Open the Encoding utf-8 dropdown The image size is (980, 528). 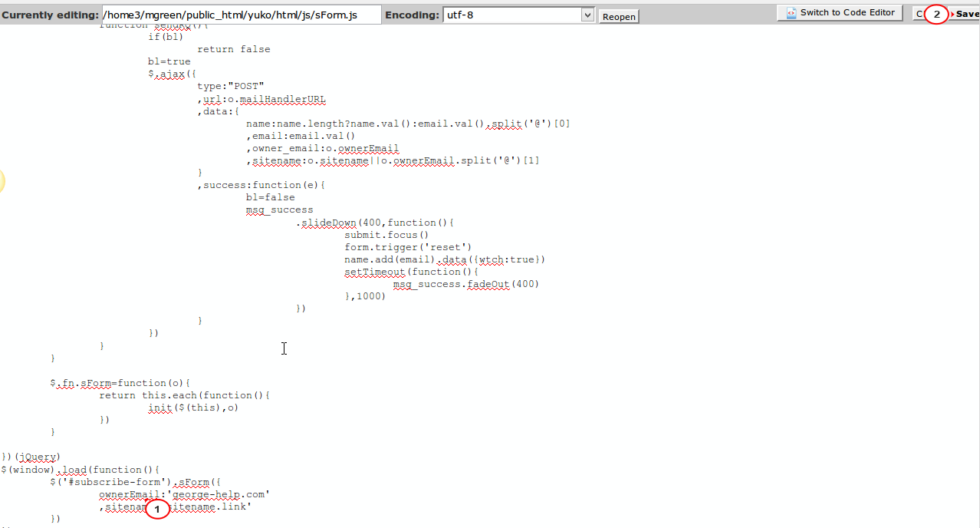(518, 15)
